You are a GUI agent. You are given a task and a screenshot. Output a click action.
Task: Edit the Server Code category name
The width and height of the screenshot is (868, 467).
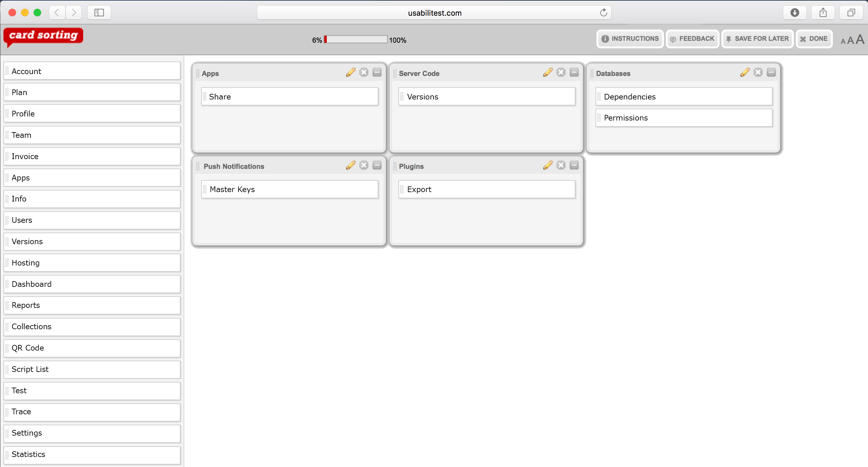(x=547, y=72)
